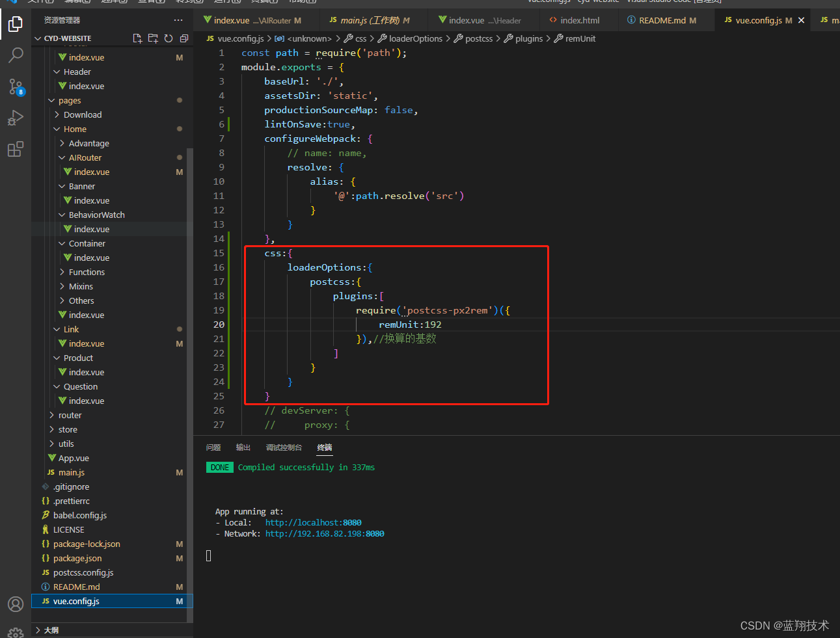Create a new folder in the explorer
The height and width of the screenshot is (638, 840).
click(152, 38)
